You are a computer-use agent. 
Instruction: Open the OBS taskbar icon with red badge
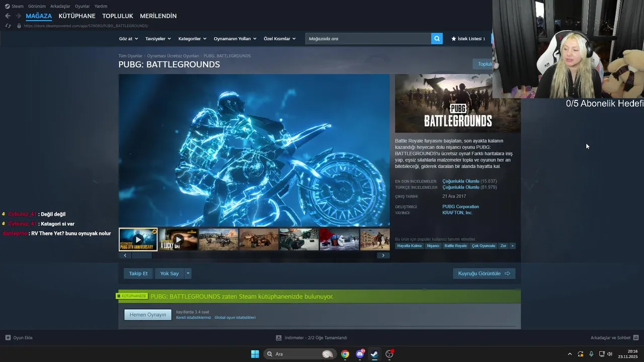point(389,354)
